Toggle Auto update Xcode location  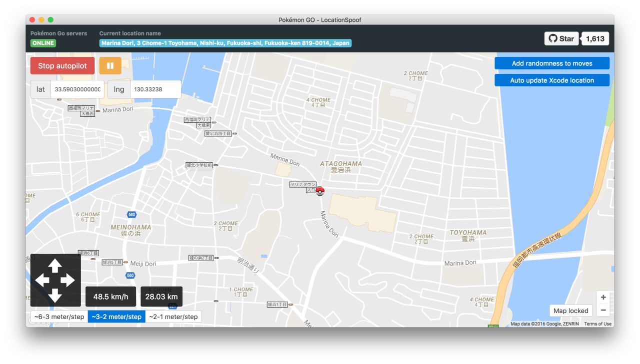pos(552,80)
